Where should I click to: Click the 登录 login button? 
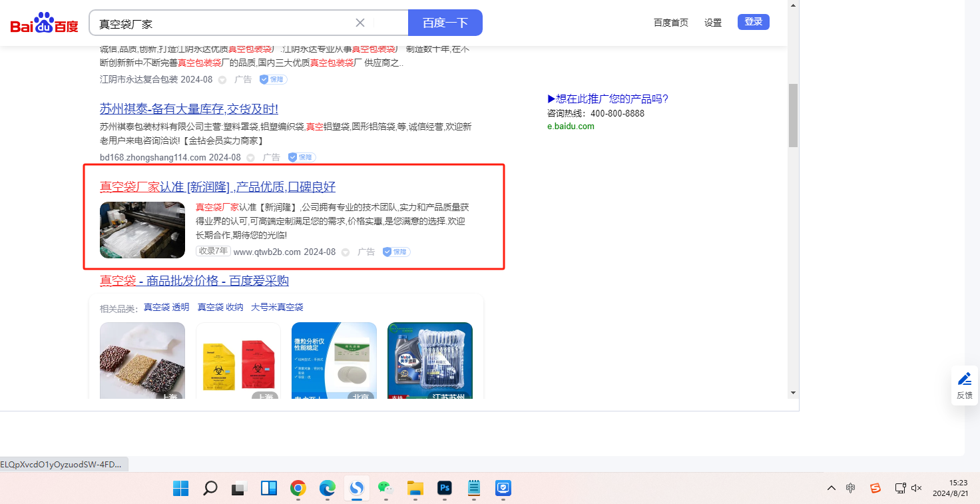[x=754, y=22]
